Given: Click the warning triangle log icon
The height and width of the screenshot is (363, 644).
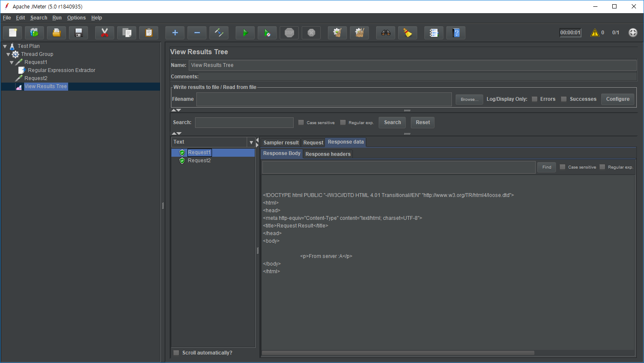Looking at the screenshot, I should pos(595,33).
